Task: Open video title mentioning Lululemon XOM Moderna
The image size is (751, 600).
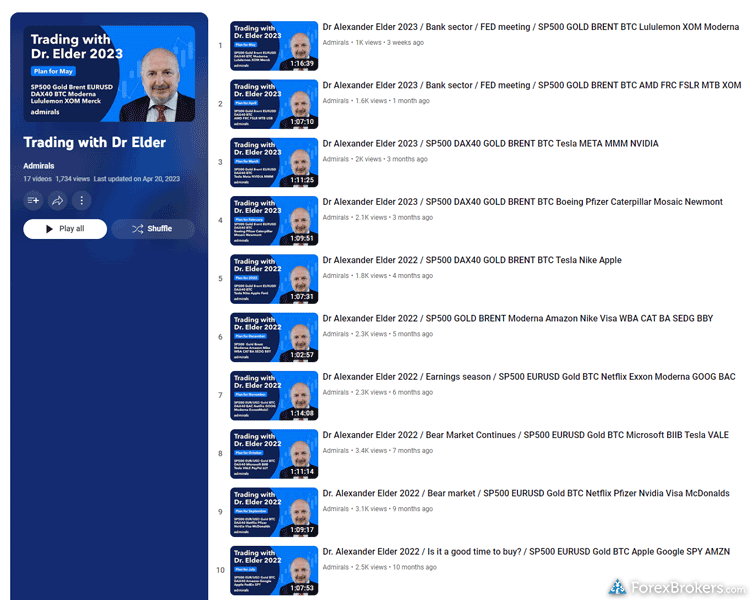Action: 531,27
